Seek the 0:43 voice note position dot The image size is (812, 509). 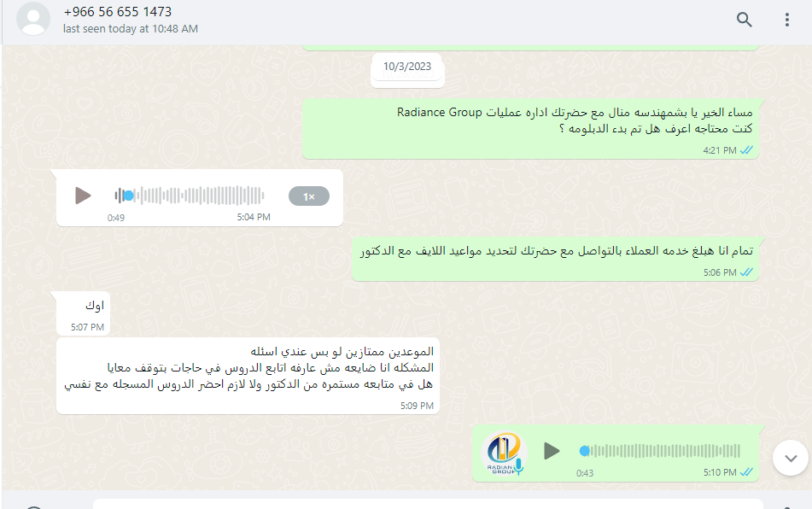[x=584, y=451]
